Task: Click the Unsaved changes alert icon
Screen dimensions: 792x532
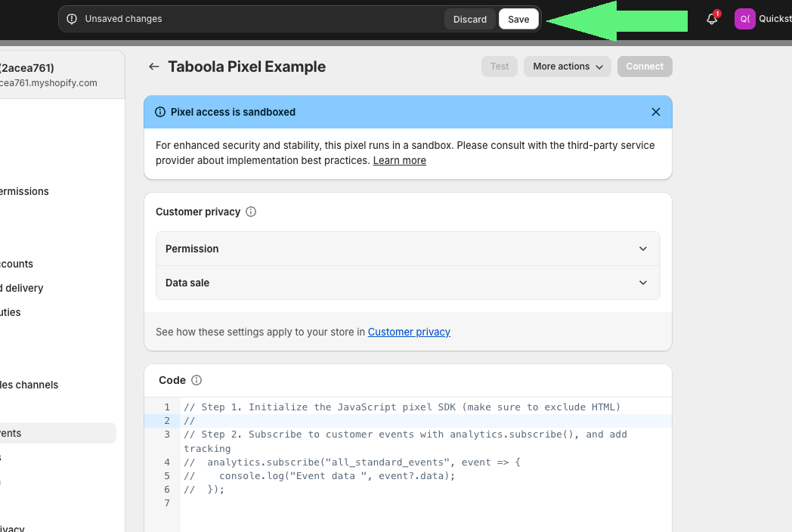Action: pos(72,19)
